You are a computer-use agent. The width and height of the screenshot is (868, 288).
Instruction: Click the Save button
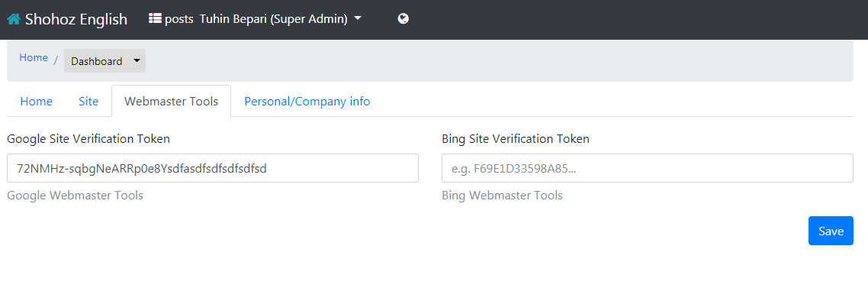point(831,231)
